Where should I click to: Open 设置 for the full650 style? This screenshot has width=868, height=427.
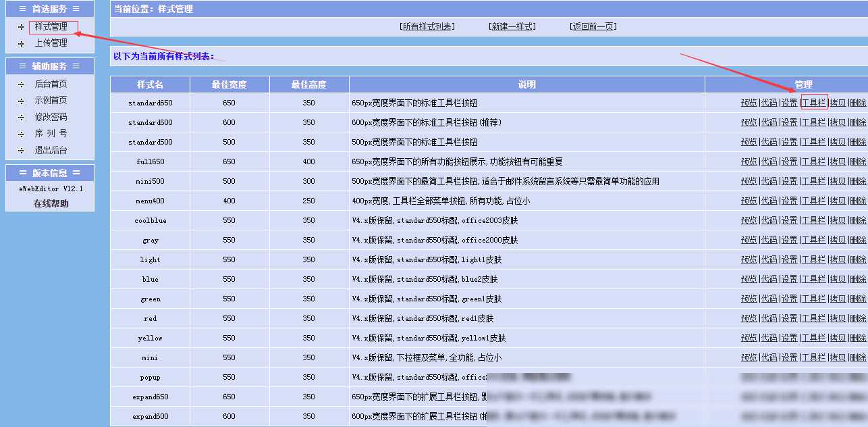pos(789,161)
